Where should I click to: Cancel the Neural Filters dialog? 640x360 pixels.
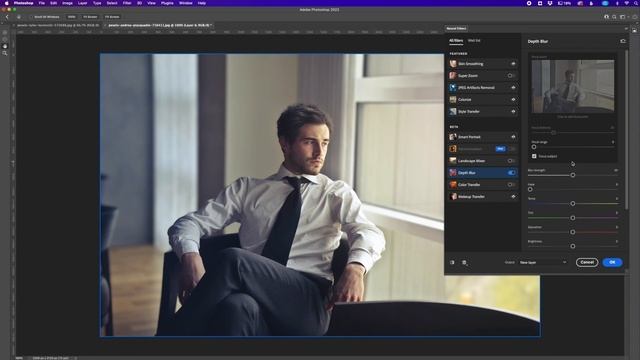(587, 262)
